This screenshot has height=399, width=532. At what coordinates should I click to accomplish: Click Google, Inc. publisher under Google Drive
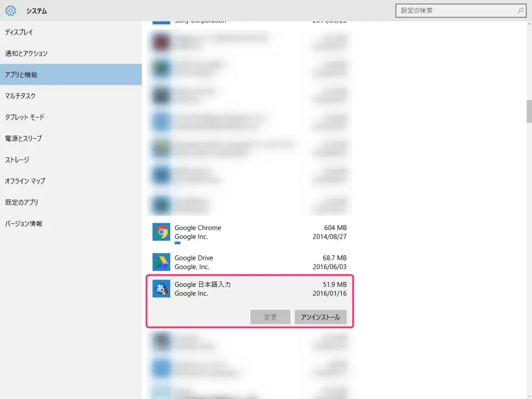[x=192, y=267]
